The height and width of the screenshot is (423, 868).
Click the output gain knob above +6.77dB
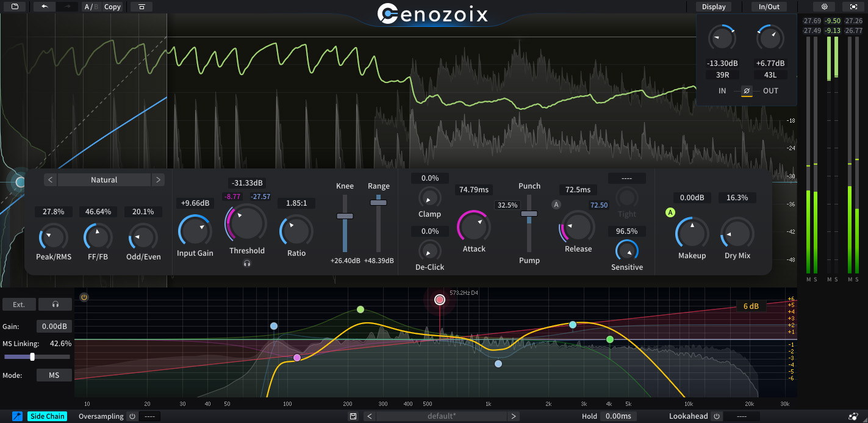coord(770,38)
